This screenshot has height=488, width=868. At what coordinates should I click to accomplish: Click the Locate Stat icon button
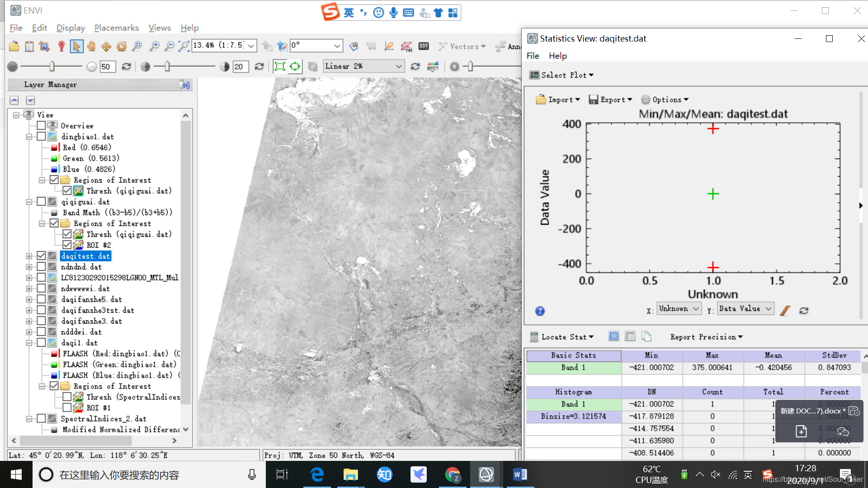[533, 337]
